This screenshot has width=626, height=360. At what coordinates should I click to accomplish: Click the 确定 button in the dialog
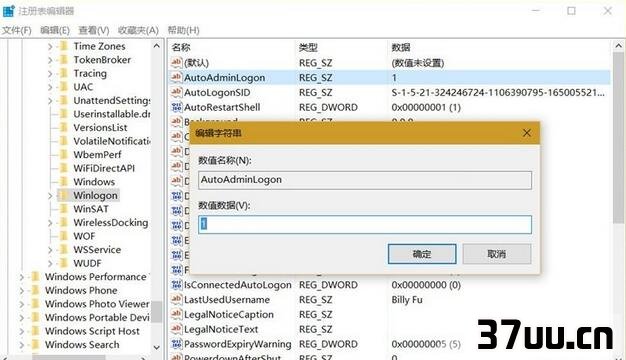pos(422,254)
